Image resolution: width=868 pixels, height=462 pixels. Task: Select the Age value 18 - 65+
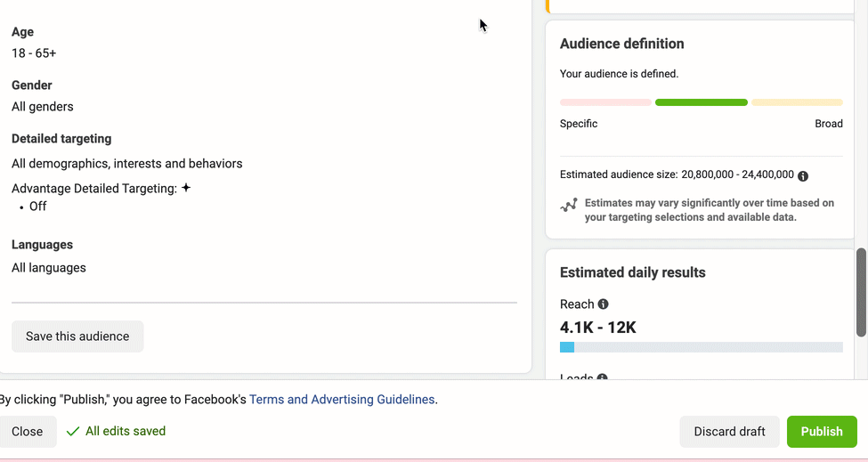tap(34, 53)
